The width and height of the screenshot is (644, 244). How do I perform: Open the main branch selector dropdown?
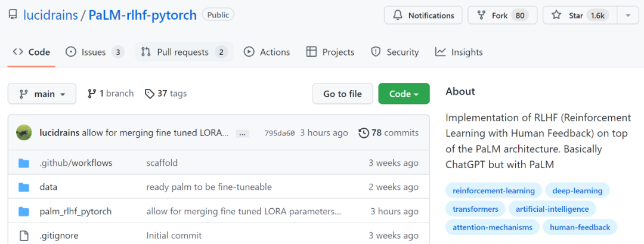click(42, 94)
